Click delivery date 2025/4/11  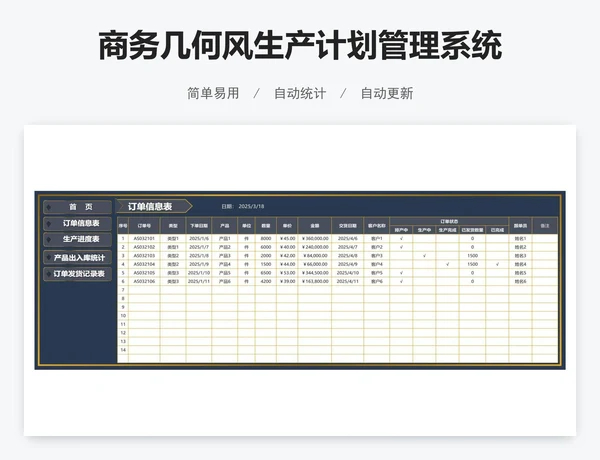click(x=348, y=281)
